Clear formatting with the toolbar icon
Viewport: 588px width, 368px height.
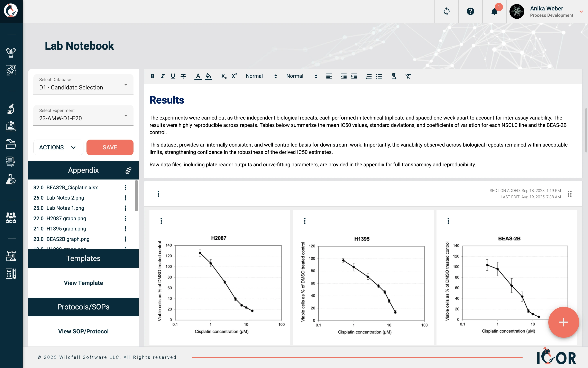pyautogui.click(x=408, y=76)
